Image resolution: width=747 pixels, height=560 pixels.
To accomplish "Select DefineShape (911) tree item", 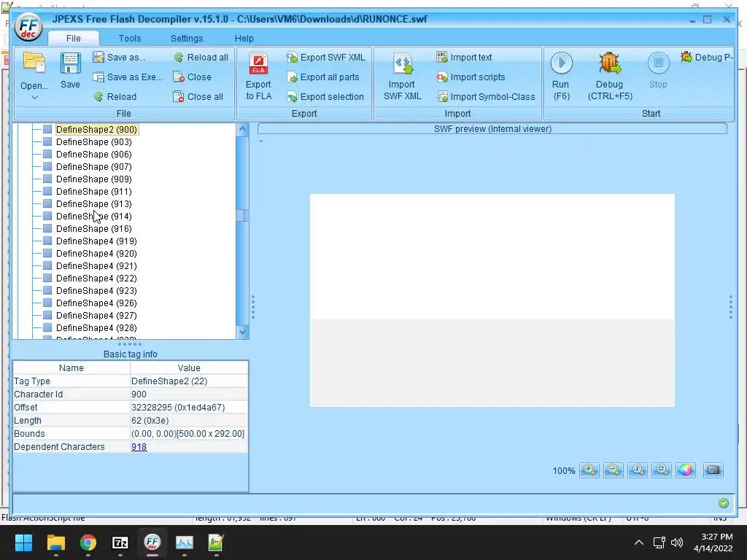I will tap(94, 192).
